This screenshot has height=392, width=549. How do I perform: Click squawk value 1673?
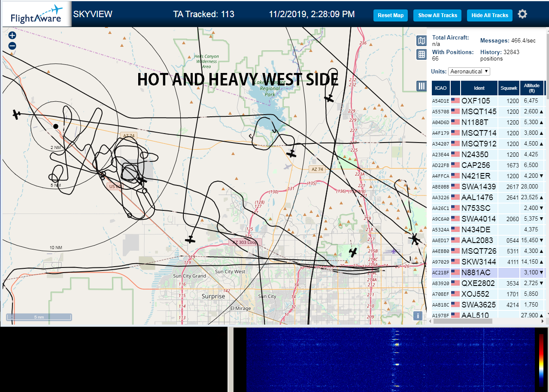point(513,165)
